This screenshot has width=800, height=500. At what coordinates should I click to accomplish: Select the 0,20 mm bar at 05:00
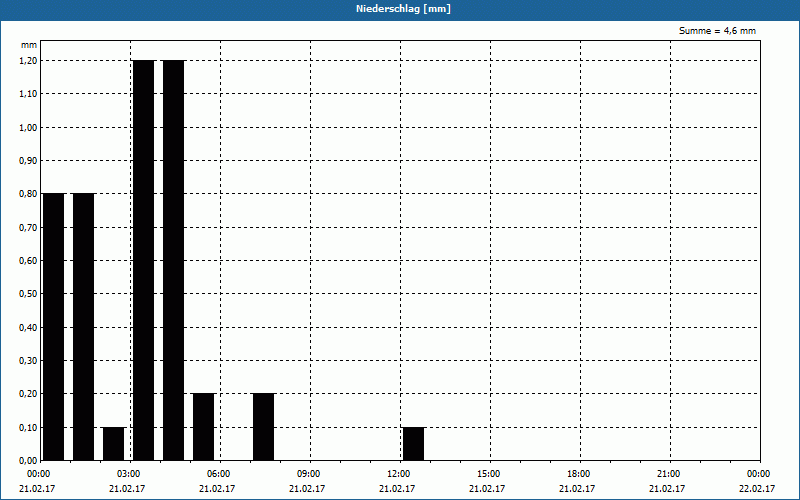(x=204, y=427)
